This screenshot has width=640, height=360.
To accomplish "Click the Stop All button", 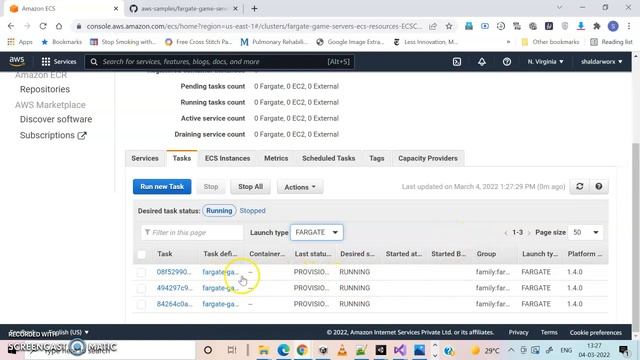I will (x=250, y=187).
